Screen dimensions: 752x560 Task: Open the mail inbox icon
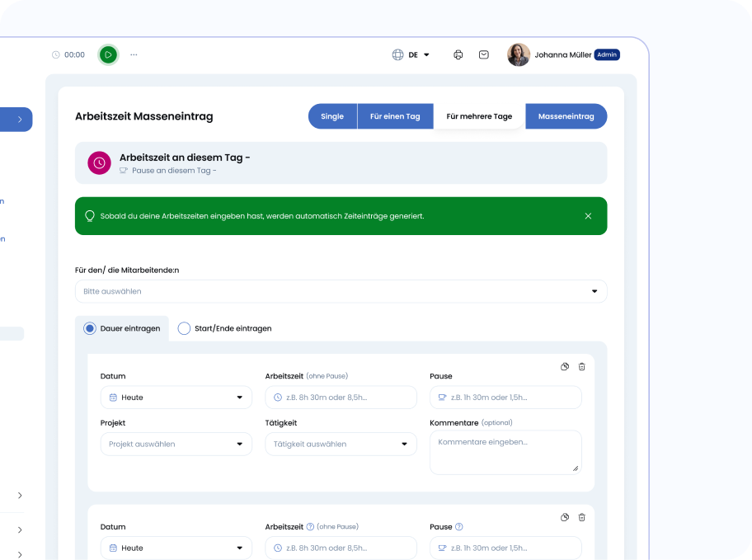coord(484,54)
